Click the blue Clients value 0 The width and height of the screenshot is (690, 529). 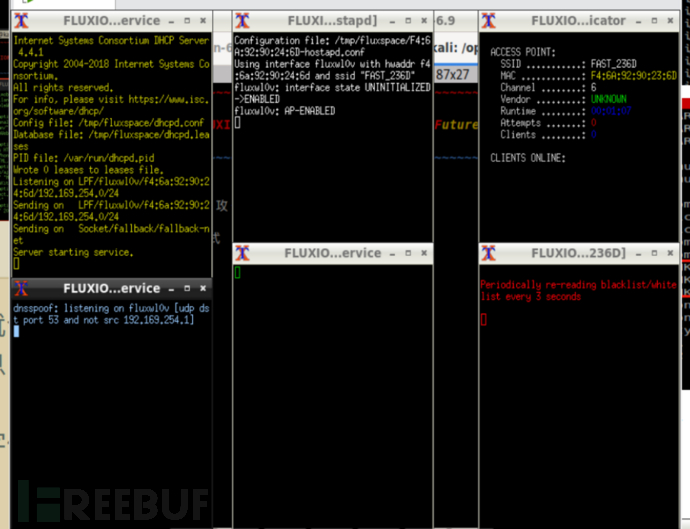(x=593, y=135)
